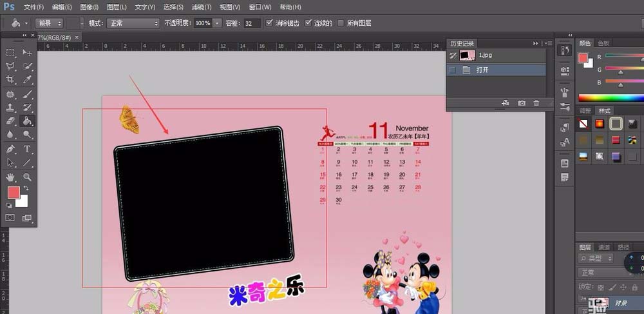Select the Brush tool
Screen dimensions: 644x314
click(27, 94)
